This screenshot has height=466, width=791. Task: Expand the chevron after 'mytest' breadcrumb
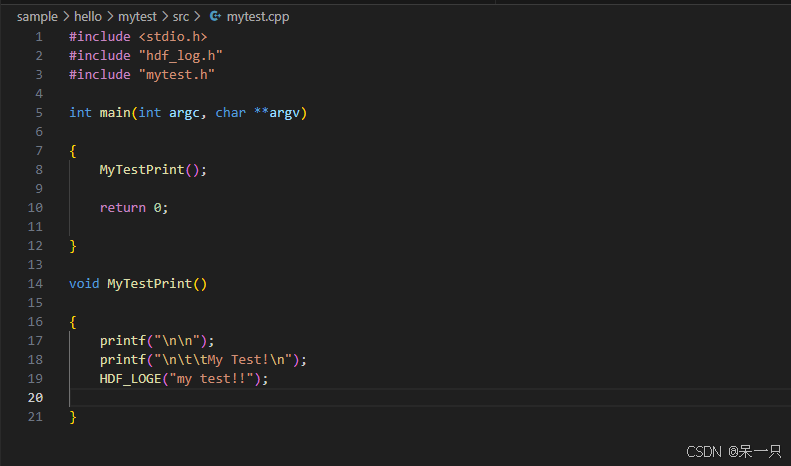click(x=164, y=17)
